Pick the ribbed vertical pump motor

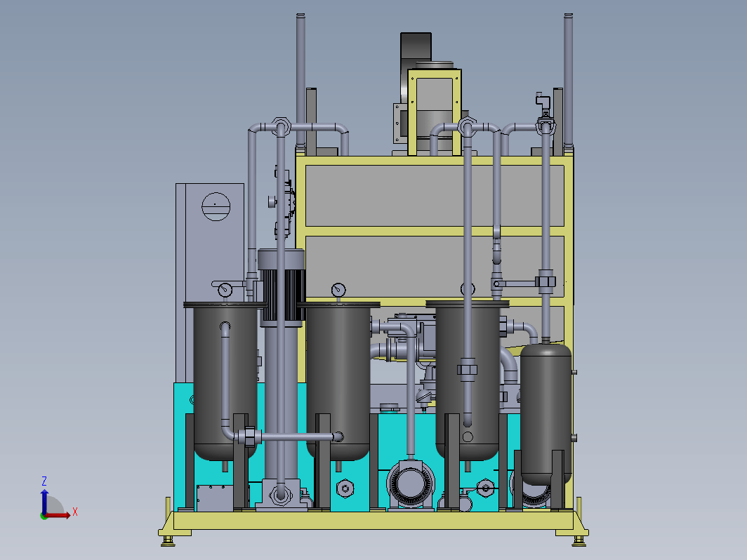tap(281, 288)
